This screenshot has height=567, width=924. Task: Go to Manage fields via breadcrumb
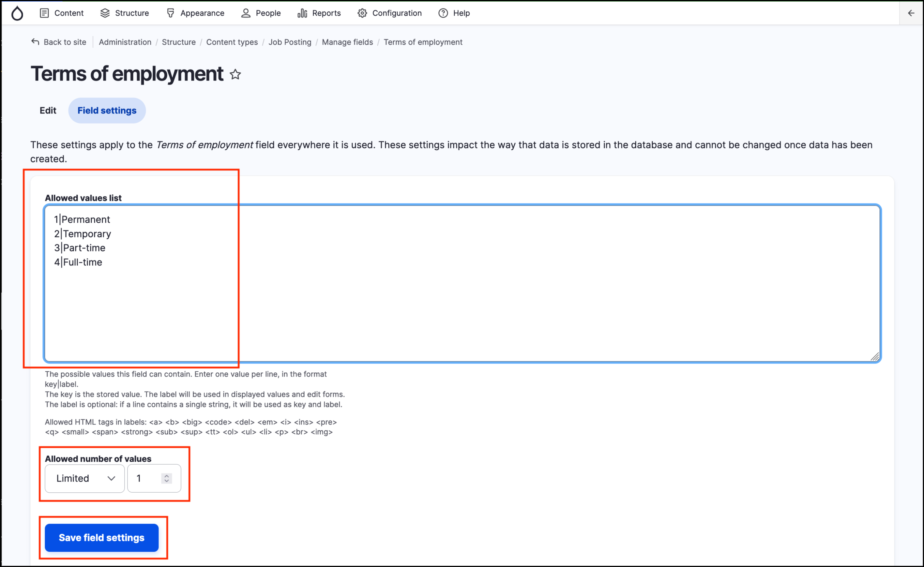(347, 42)
